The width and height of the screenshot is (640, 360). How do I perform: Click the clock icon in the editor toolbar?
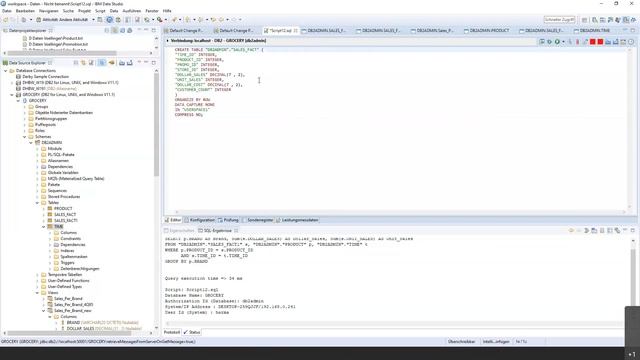pos(631,42)
